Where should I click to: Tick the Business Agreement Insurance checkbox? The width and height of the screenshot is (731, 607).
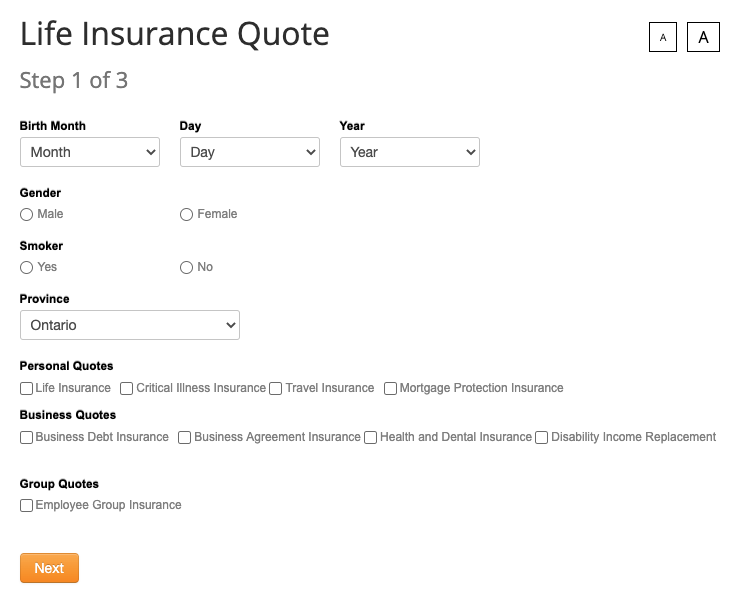coord(185,438)
